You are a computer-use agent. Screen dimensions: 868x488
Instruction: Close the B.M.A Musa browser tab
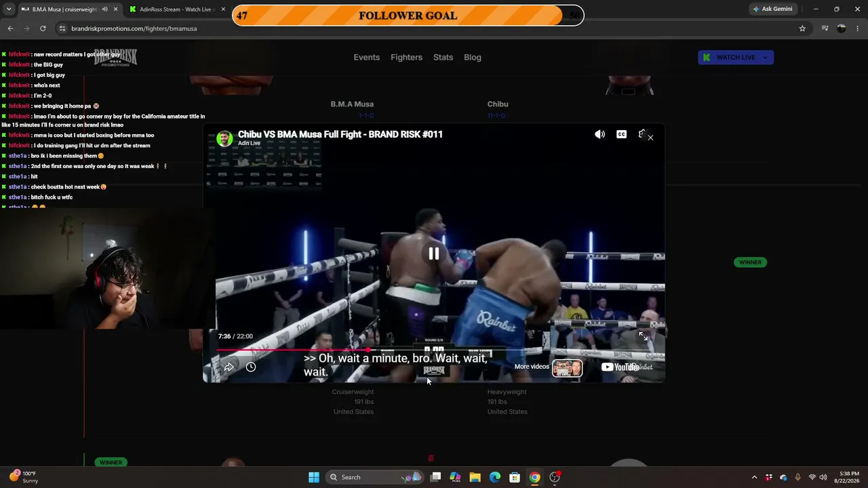115,9
